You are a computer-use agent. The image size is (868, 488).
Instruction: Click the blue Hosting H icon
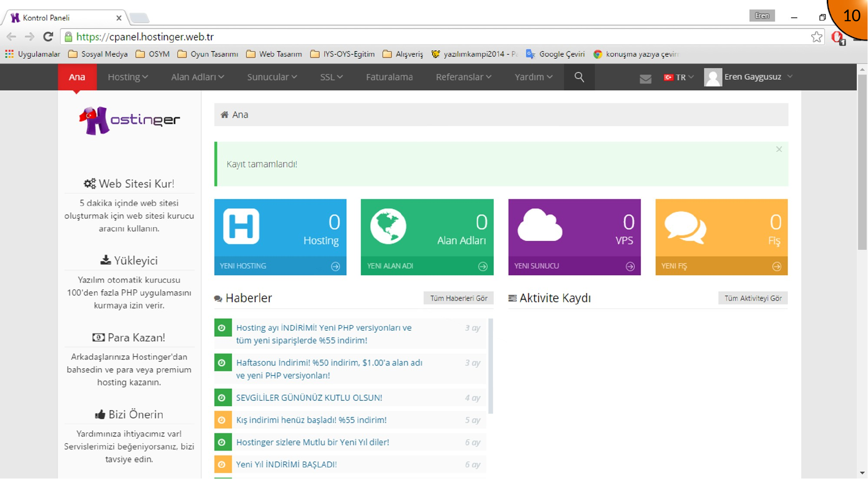pos(241,226)
